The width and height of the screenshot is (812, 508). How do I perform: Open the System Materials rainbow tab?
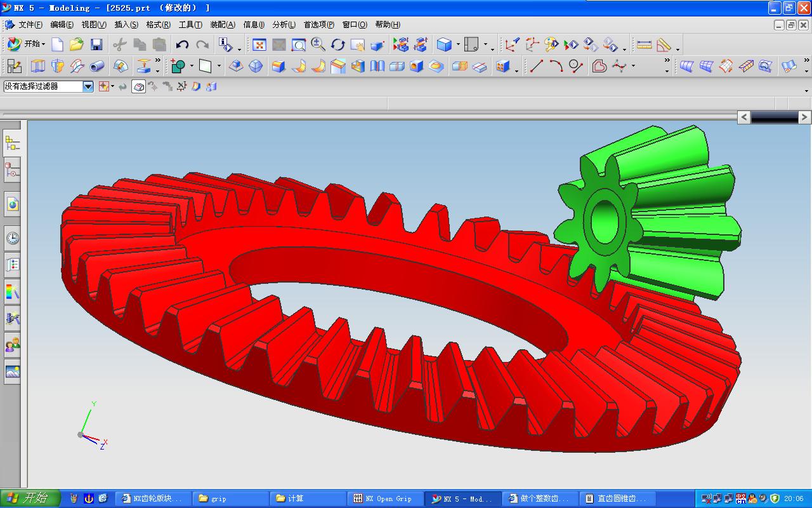(12, 292)
